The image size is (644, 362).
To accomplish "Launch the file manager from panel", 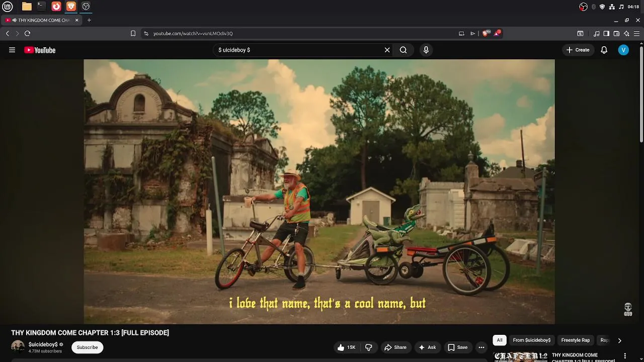I will point(27,7).
